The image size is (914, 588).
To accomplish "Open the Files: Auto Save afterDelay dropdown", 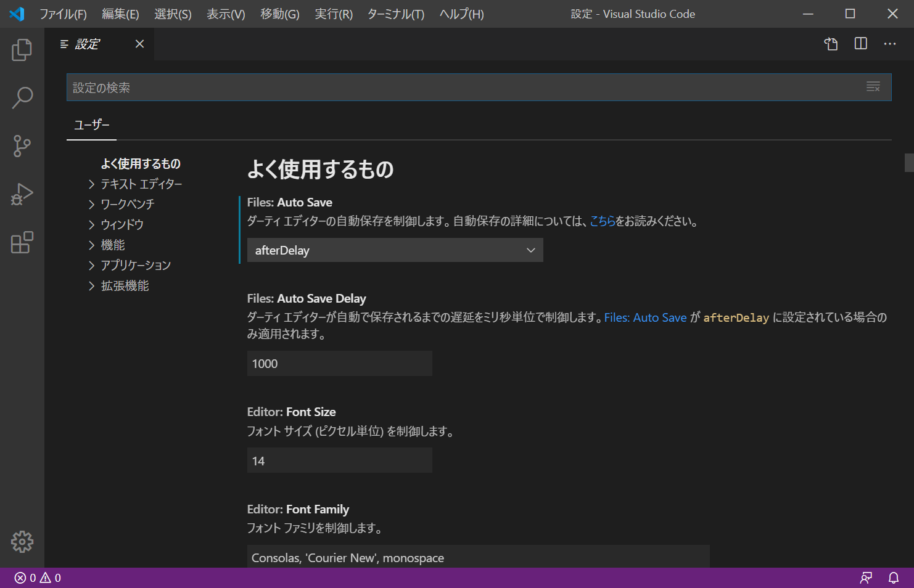I will 395,250.
